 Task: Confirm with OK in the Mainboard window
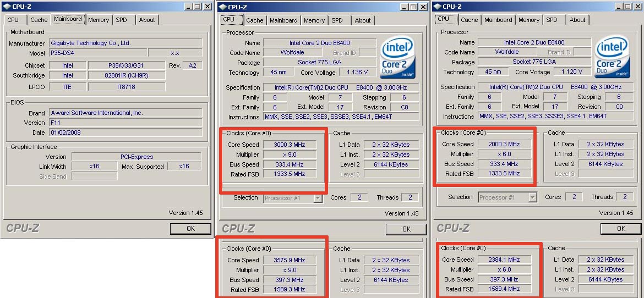[x=190, y=229]
